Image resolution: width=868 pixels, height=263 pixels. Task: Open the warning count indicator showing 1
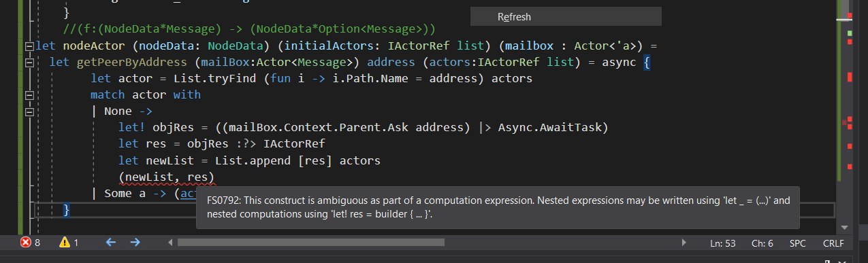(x=69, y=242)
